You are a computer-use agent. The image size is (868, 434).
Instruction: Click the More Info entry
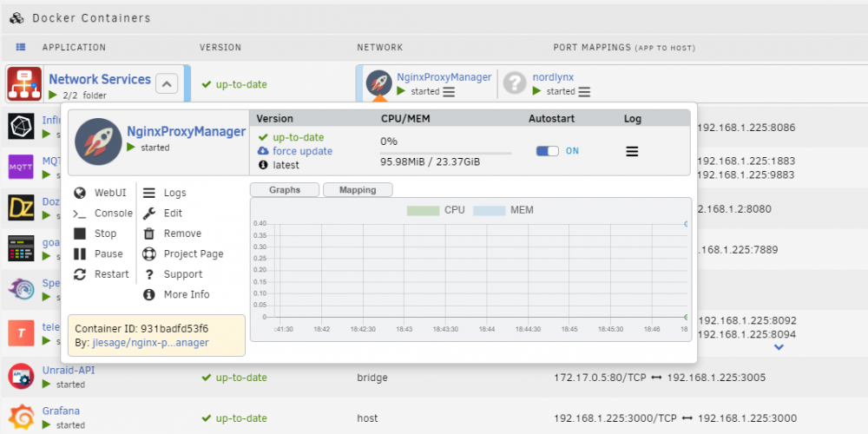pos(176,294)
